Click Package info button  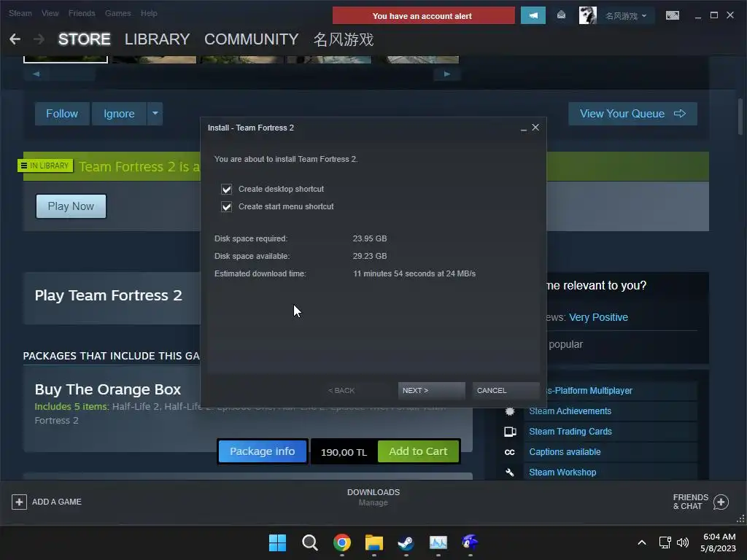click(x=263, y=451)
